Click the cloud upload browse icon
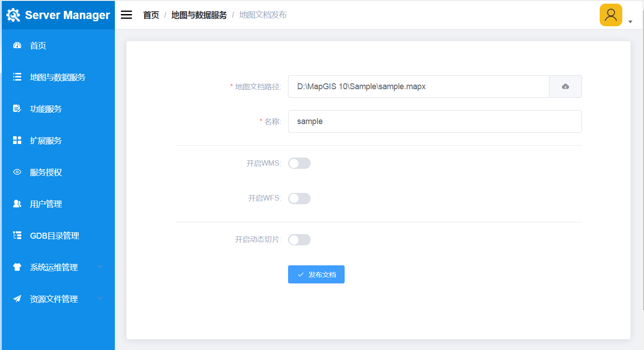Image resolution: width=644 pixels, height=350 pixels. click(x=565, y=86)
